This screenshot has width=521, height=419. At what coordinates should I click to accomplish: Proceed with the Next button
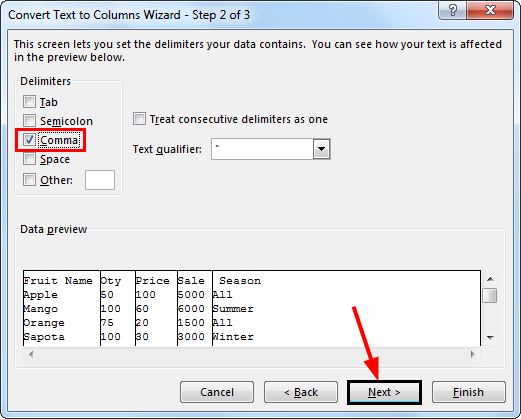click(384, 392)
